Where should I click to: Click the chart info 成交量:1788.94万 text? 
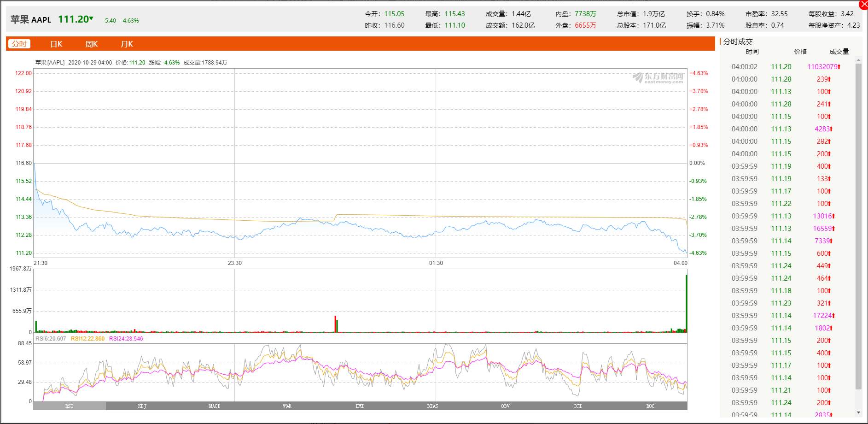[205, 63]
